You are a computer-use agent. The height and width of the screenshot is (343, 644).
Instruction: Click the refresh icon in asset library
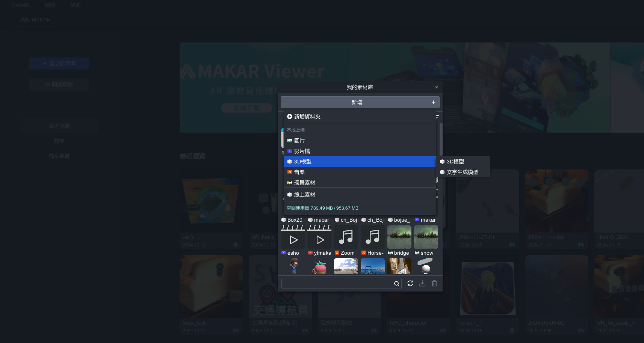point(410,283)
